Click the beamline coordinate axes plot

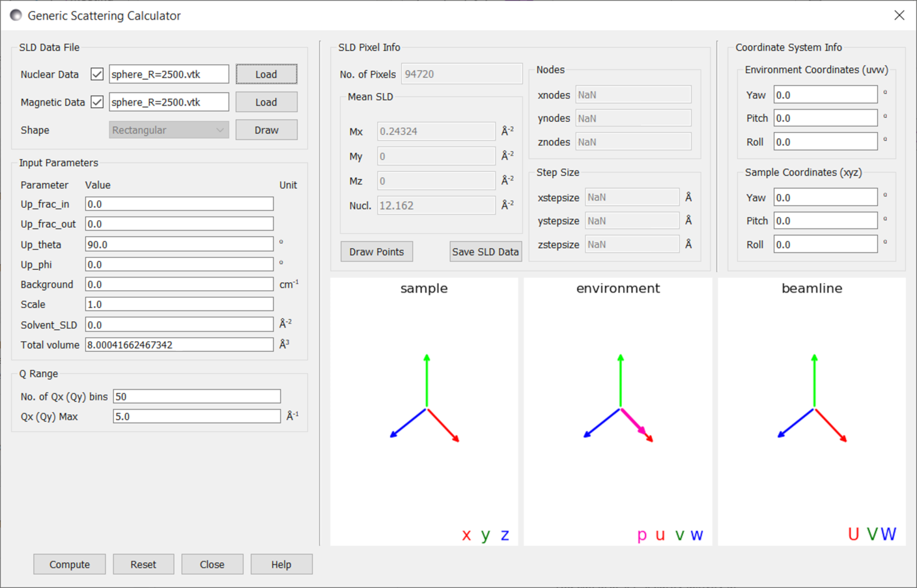[x=811, y=412]
